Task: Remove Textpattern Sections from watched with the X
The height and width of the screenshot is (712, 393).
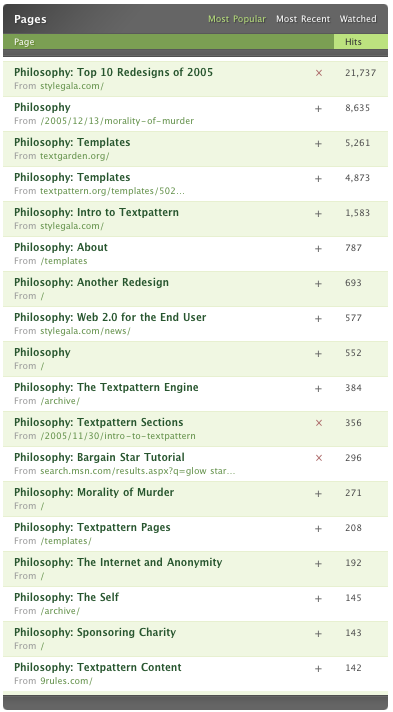Action: coord(318,423)
